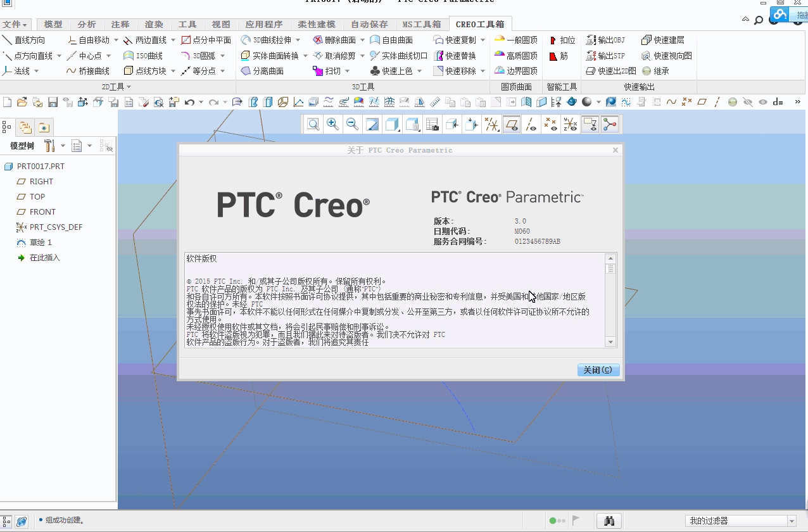
Task: Toggle datum point display in graphics toolbar
Action: click(x=551, y=125)
